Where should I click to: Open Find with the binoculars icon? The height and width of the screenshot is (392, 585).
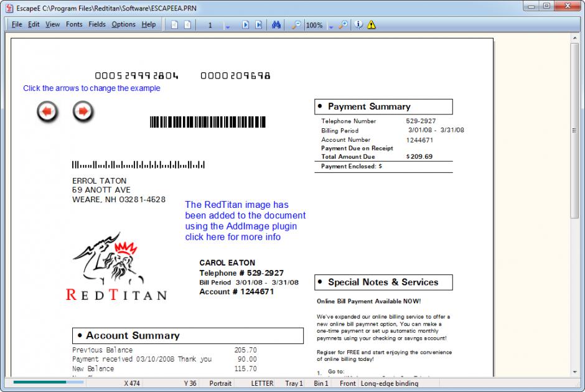(x=276, y=25)
